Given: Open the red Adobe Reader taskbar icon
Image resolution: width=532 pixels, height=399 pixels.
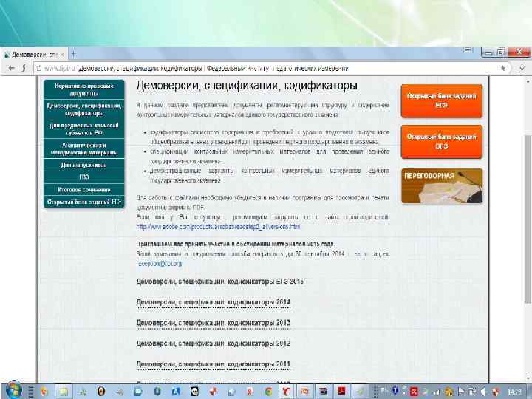Looking at the screenshot, I should pos(341,392).
